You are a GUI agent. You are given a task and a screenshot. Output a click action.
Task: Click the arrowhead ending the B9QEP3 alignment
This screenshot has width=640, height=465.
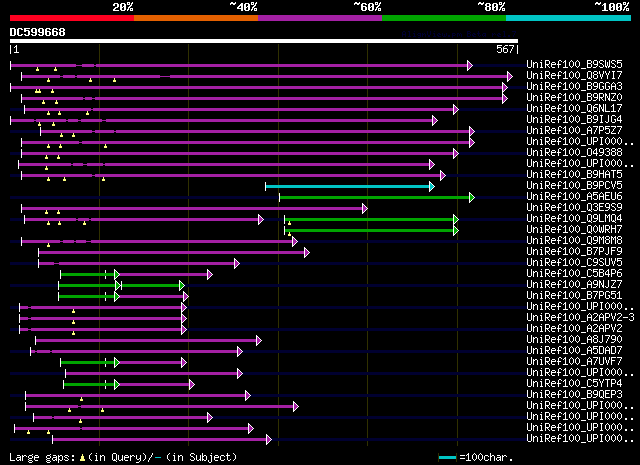point(248,396)
